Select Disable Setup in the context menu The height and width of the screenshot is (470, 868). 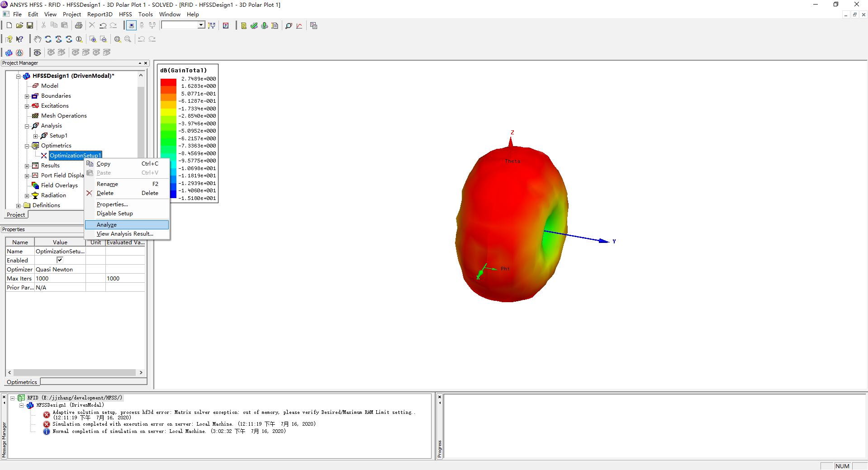127,214
